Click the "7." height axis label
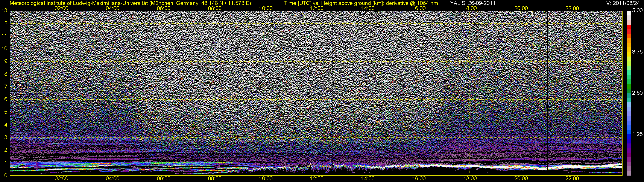This screenshot has height=182, width=644. (6, 87)
